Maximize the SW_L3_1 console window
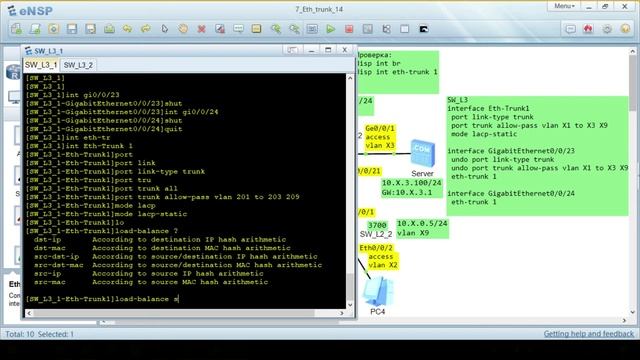 328,50
